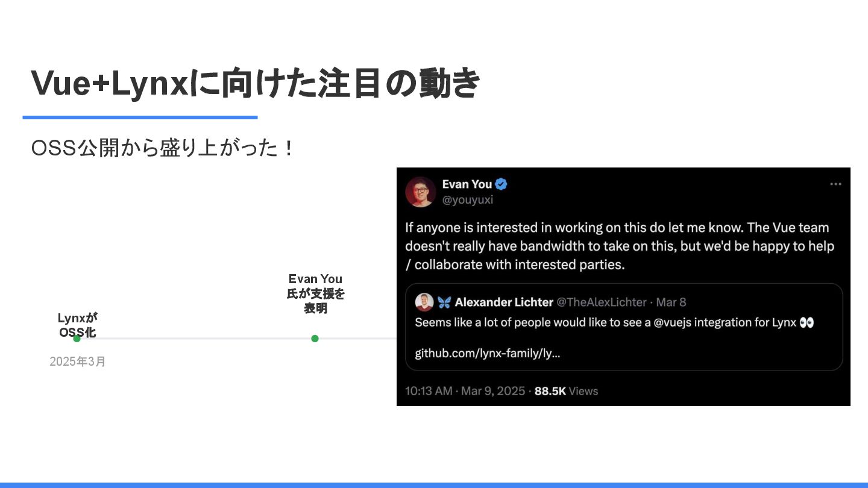The height and width of the screenshot is (488, 868).
Task: Click the 10:13 AM Mar 9, 2025 timestamp
Action: tap(465, 391)
